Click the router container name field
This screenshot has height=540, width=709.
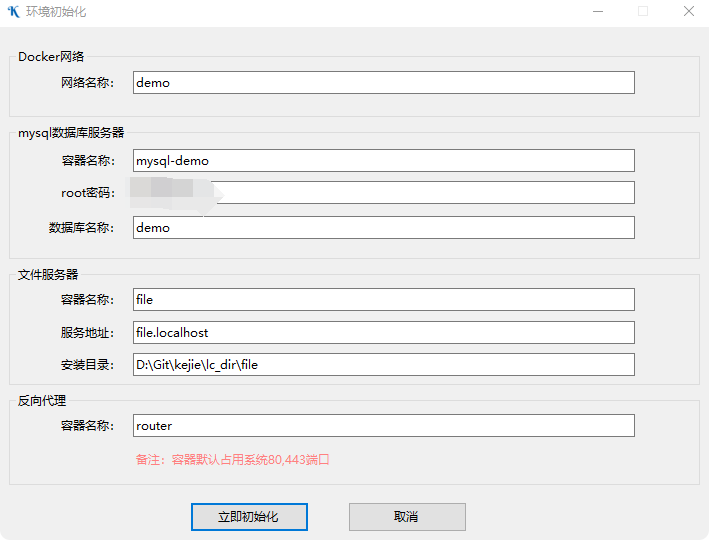384,426
